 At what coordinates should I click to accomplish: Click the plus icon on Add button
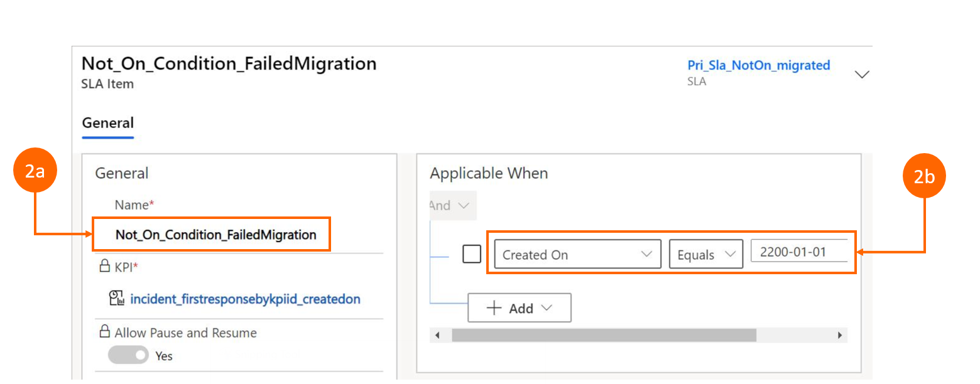495,308
